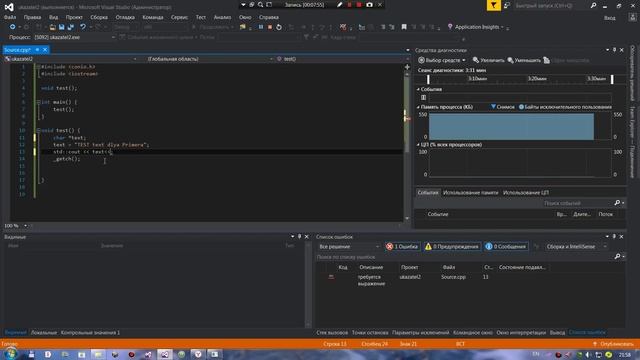Click the camera icon in recording bar
The image size is (640, 360).
click(x=369, y=4)
